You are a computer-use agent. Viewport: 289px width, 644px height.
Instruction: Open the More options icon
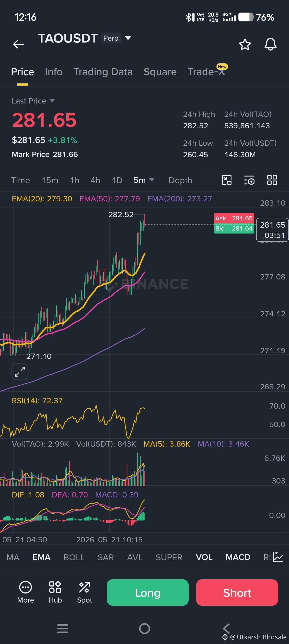25,592
